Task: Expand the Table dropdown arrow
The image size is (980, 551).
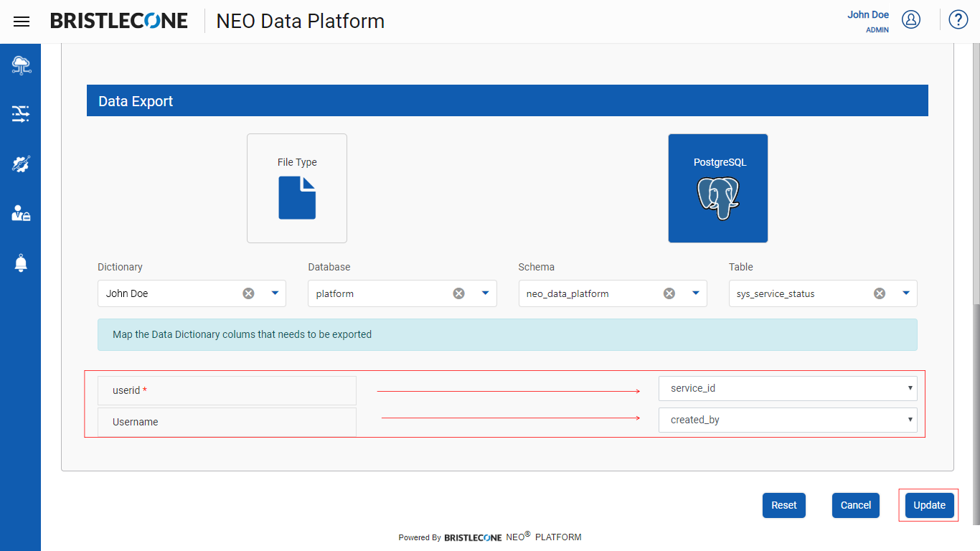Action: pyautogui.click(x=905, y=293)
